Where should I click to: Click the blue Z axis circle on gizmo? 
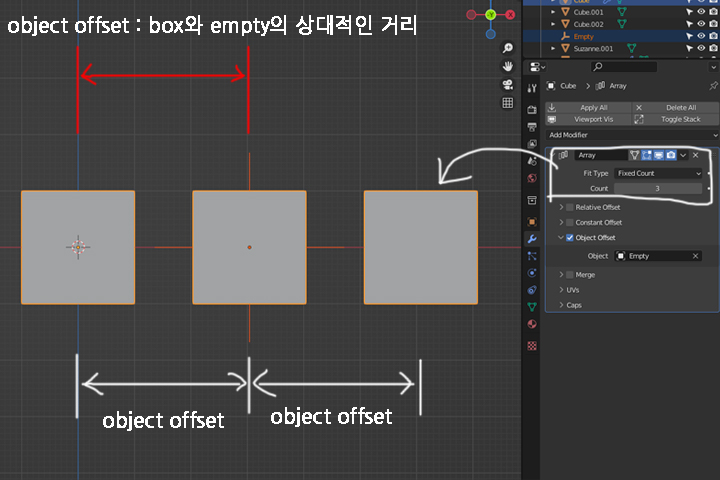490,34
